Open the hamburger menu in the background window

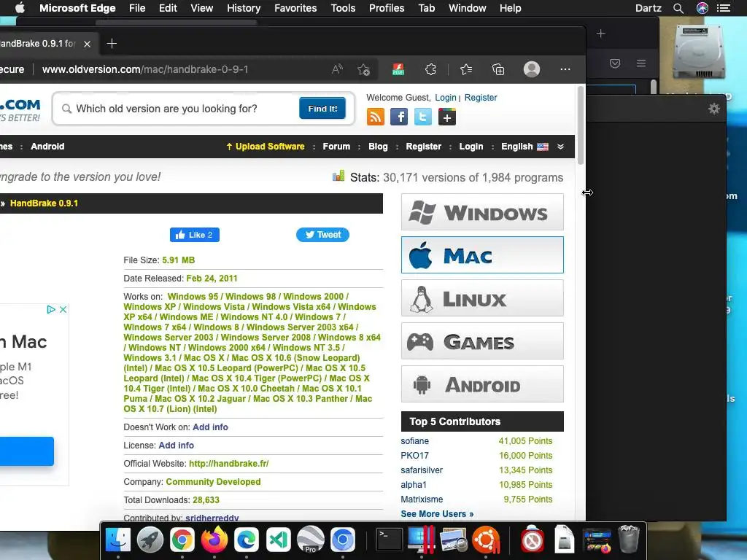pyautogui.click(x=641, y=63)
